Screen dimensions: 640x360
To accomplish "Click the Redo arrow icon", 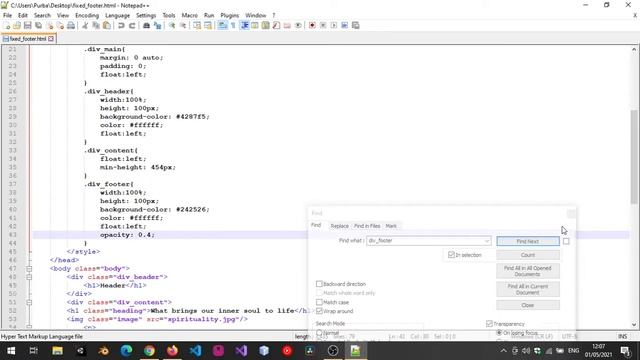I will coord(132,25).
